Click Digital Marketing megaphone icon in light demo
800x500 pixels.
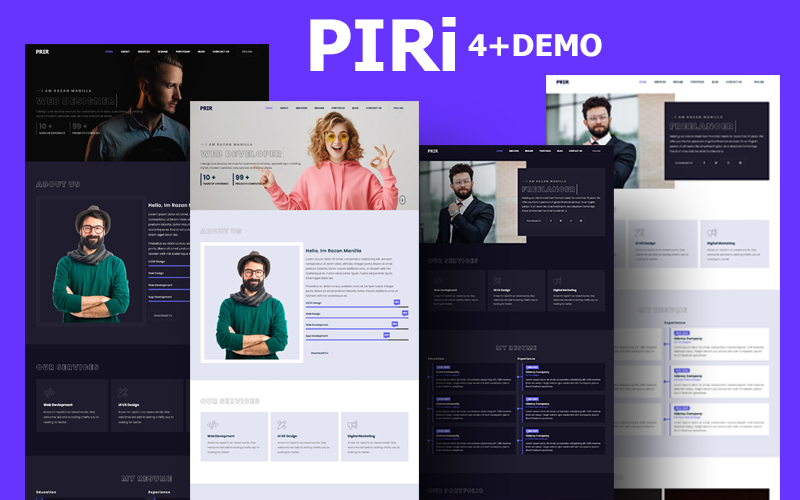tap(349, 424)
